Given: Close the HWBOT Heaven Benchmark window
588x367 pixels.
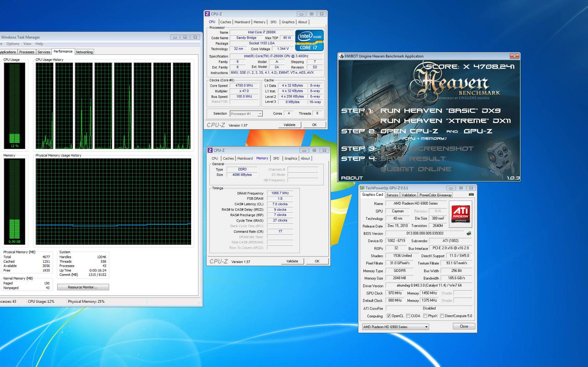Looking at the screenshot, I should point(514,56).
